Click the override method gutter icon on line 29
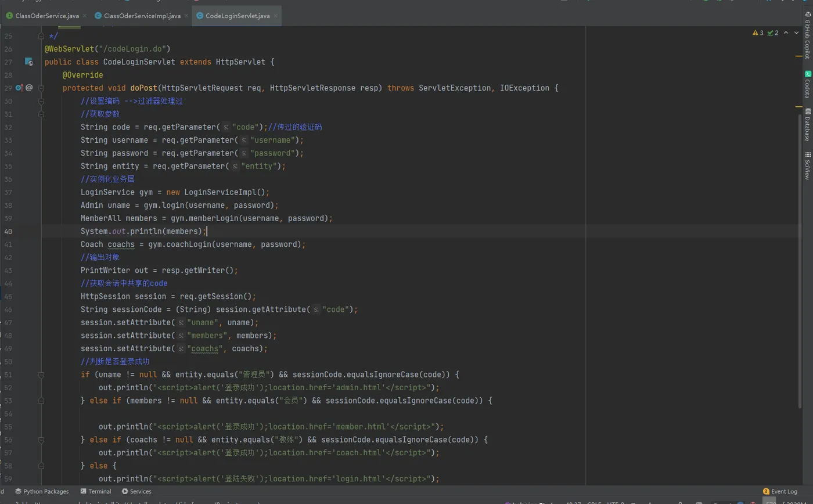 (19, 88)
